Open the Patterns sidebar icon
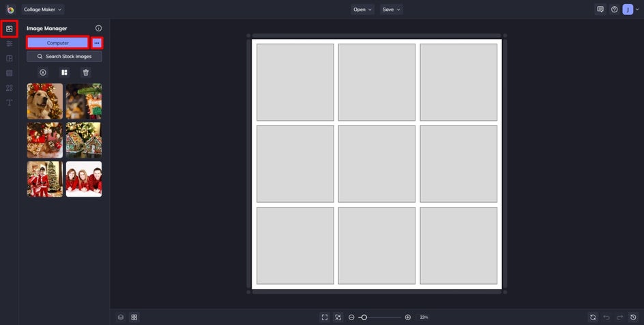644x325 pixels. click(10, 73)
